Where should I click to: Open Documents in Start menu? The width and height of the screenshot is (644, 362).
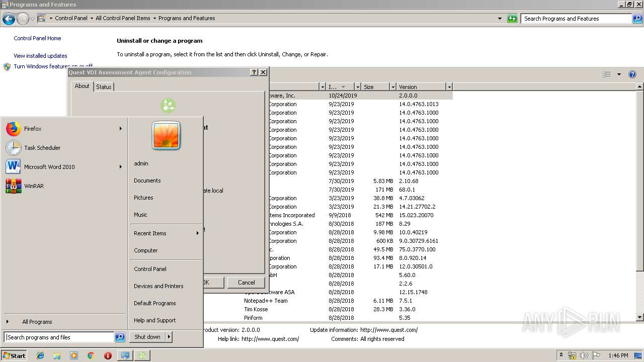[x=147, y=180]
